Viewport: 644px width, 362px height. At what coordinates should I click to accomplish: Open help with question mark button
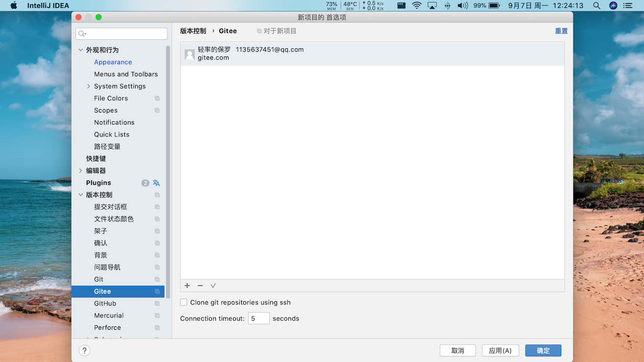coord(85,350)
